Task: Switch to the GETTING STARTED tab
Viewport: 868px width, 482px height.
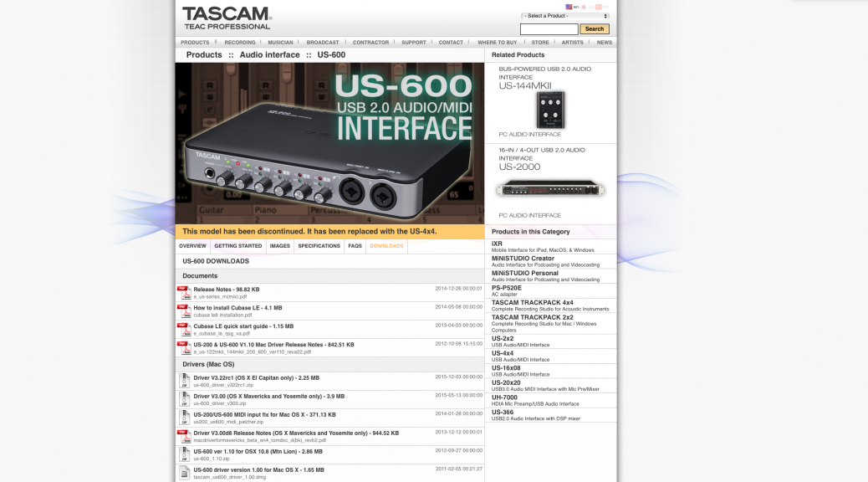Action: (238, 246)
